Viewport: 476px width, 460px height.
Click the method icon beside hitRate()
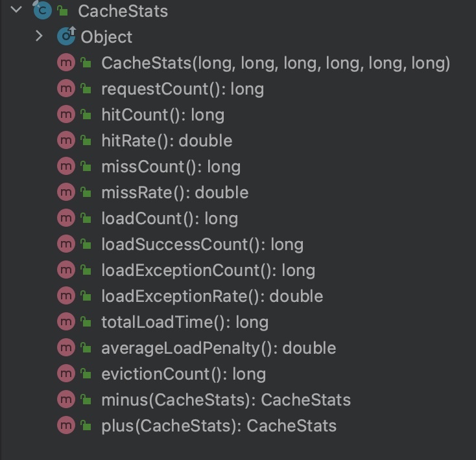click(66, 141)
